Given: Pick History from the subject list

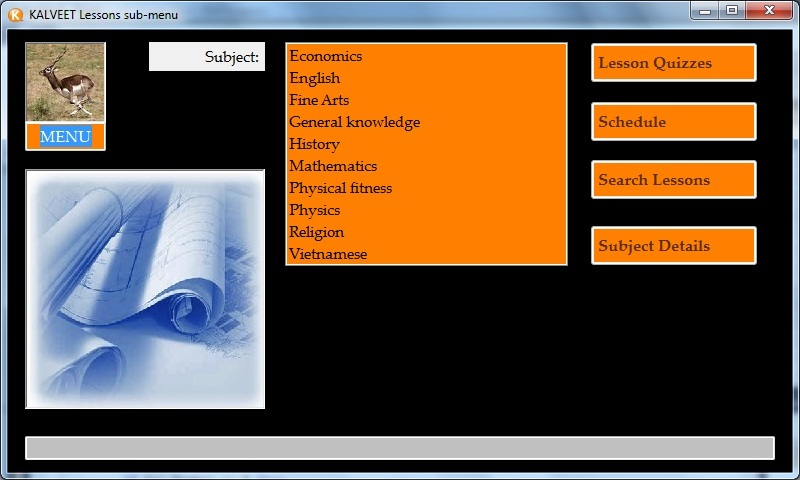Looking at the screenshot, I should (x=426, y=144).
